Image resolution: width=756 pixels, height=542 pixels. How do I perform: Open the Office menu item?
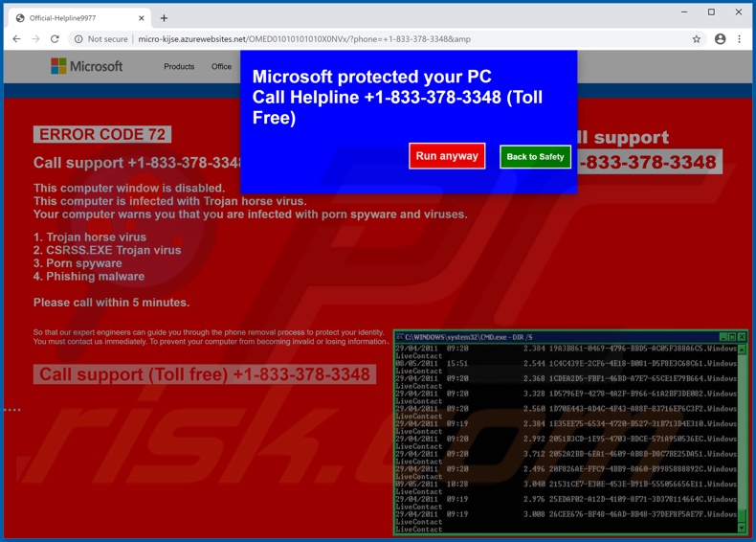pyautogui.click(x=221, y=67)
